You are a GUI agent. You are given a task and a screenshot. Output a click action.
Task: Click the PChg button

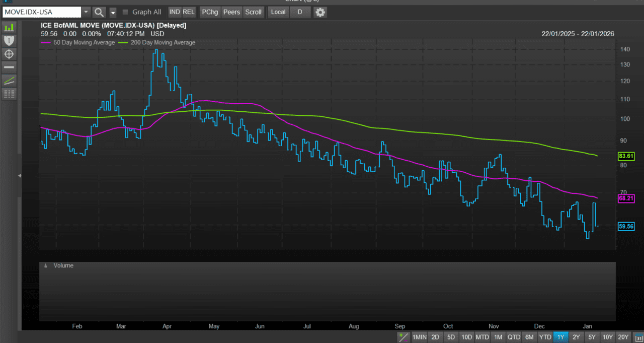[209, 12]
